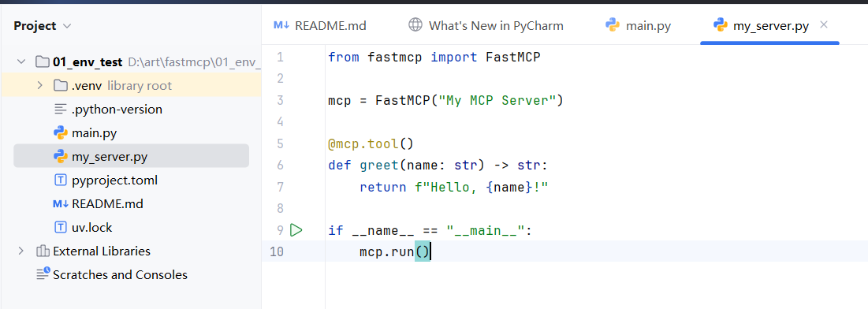
Task: Select the .venv library root folder
Action: (x=131, y=86)
